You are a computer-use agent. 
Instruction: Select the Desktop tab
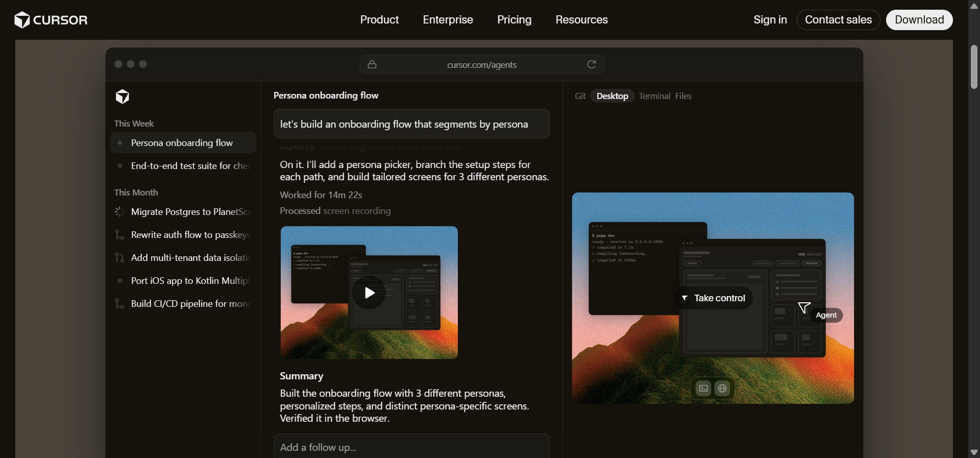(x=612, y=96)
